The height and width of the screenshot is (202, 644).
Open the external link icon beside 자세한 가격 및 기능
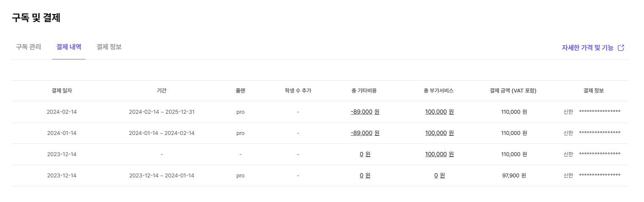click(x=621, y=48)
